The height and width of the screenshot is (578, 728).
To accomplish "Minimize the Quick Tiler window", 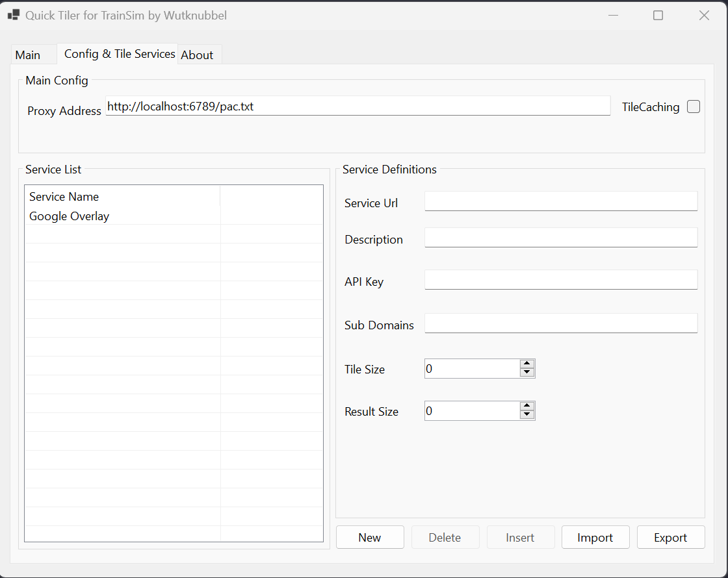I will [x=614, y=16].
